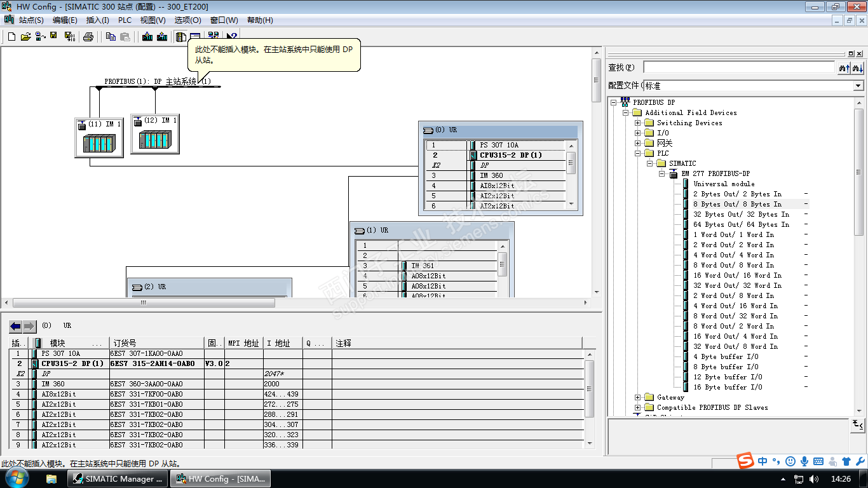Select the CPU315-2 DP(1) row in table
Screen dimensions: 868x488
(72, 363)
